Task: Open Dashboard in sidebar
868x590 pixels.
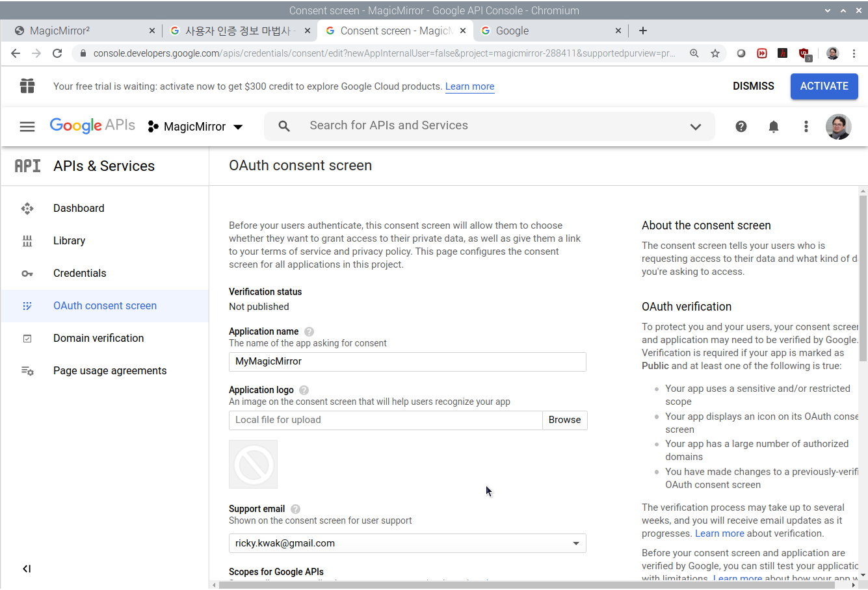Action: point(105,209)
